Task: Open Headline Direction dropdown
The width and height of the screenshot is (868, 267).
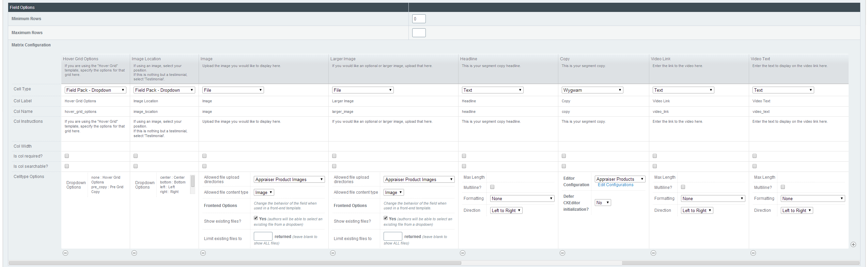Action: point(506,210)
